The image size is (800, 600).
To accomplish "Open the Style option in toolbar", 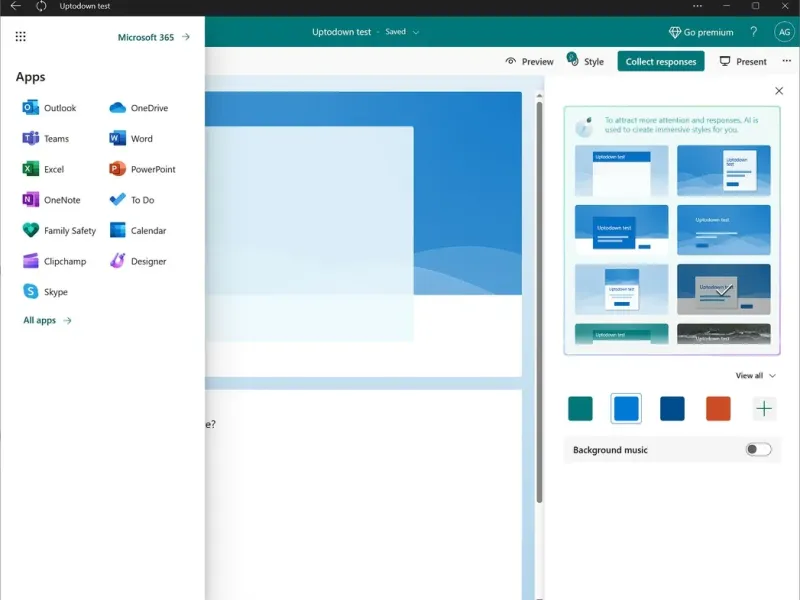I will point(586,61).
